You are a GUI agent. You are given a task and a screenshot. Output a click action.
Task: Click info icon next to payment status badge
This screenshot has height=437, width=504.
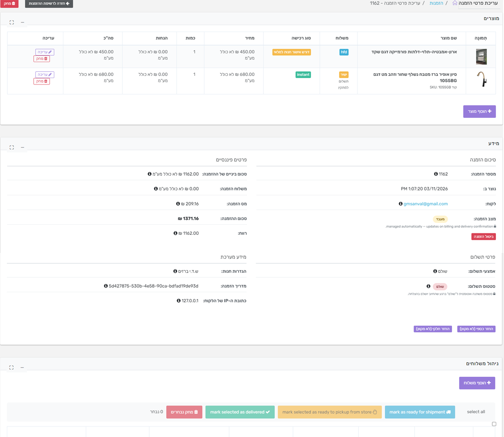(x=428, y=286)
